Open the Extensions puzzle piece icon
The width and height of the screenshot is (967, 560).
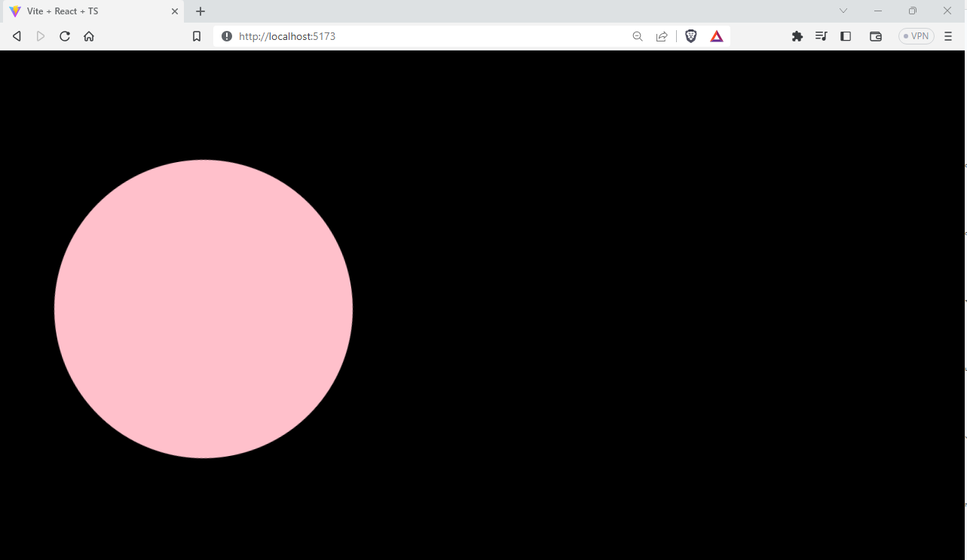pos(797,36)
